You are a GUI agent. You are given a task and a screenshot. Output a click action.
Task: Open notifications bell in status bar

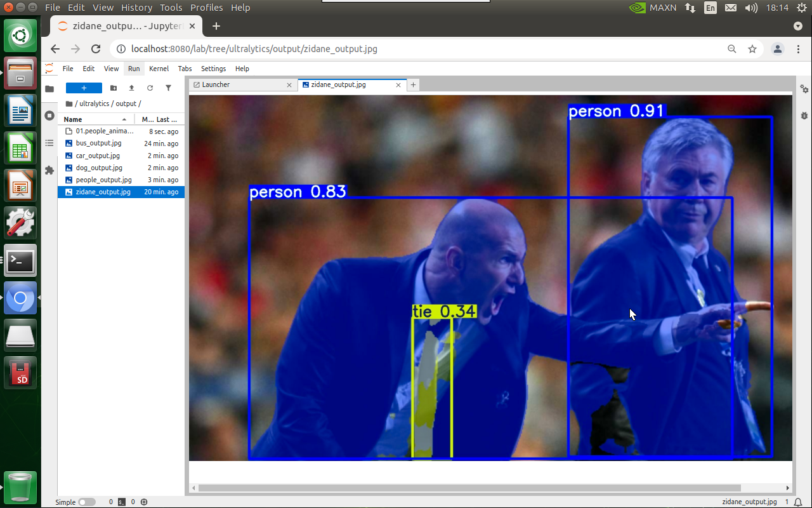[x=797, y=502]
